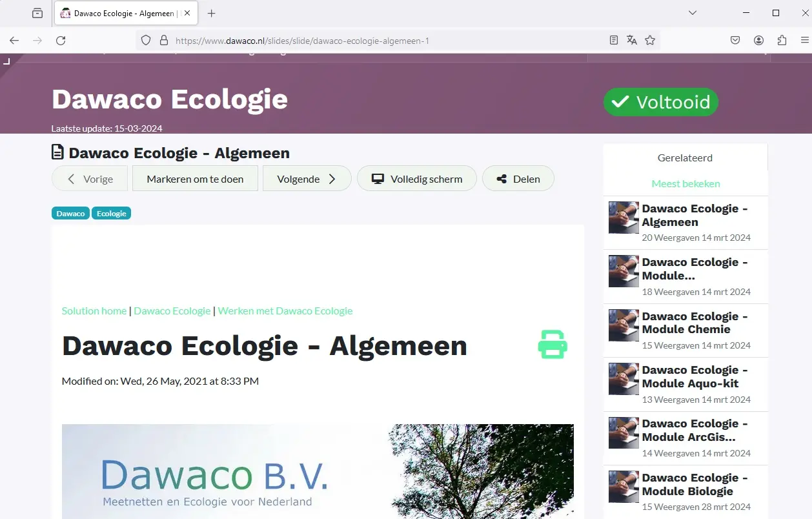This screenshot has height=519, width=812.
Task: Click 'Modified on: Wed, 26 May, 2021' text
Action: pos(160,381)
